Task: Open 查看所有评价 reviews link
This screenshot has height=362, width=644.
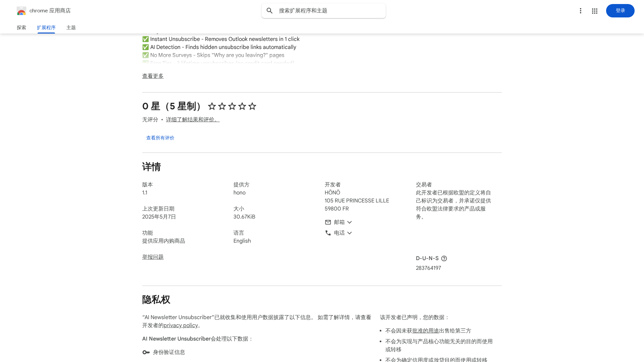Action: (x=160, y=138)
